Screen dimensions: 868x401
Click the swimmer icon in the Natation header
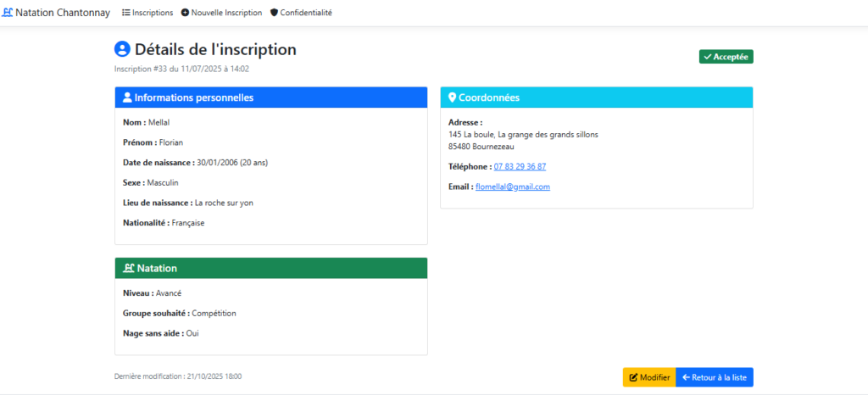pos(129,268)
